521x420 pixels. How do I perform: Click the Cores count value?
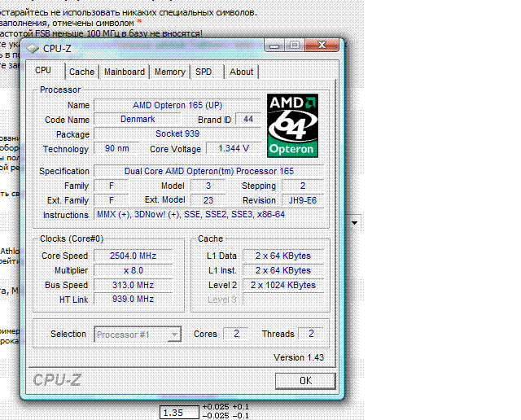tap(236, 334)
